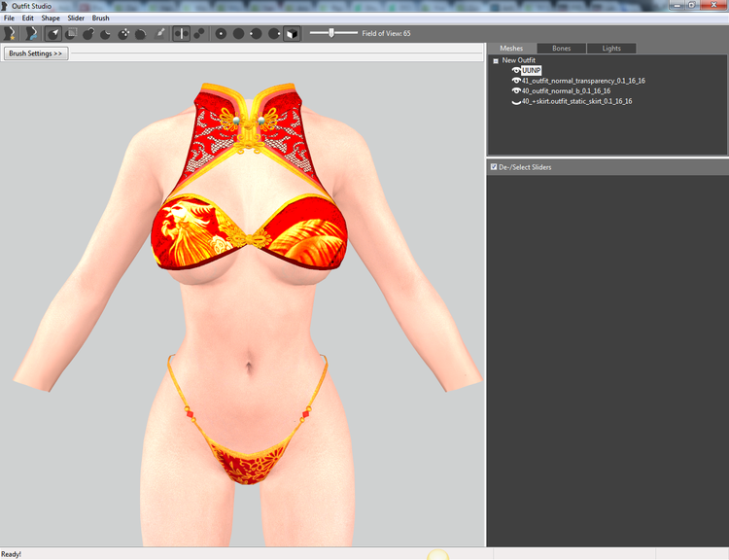Select the Inflate brush tool

(88, 33)
